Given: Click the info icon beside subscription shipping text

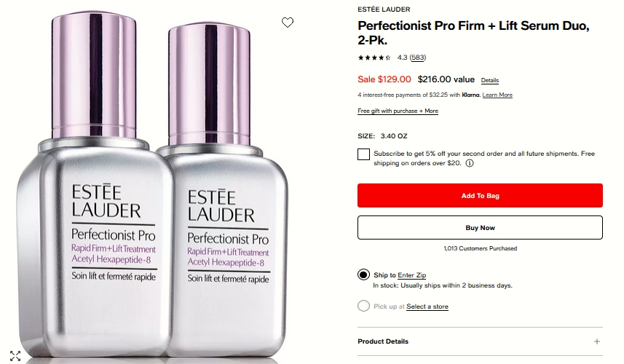Looking at the screenshot, I should pyautogui.click(x=470, y=163).
